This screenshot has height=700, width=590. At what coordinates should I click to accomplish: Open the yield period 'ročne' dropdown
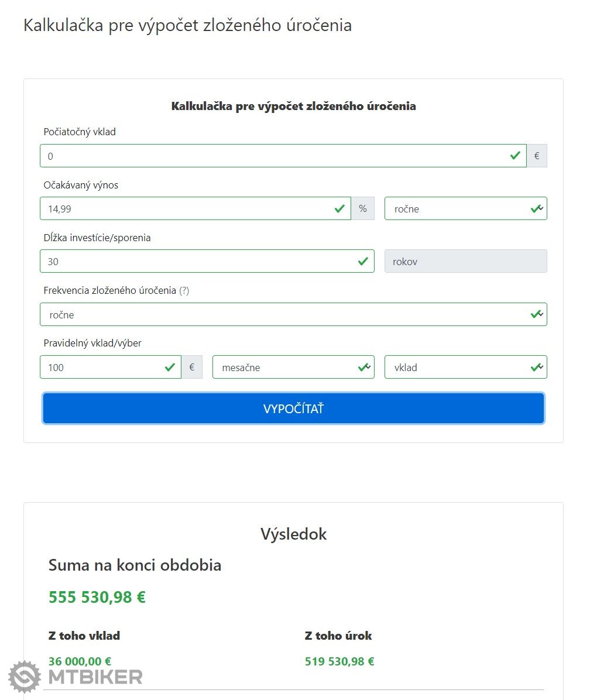(x=465, y=209)
